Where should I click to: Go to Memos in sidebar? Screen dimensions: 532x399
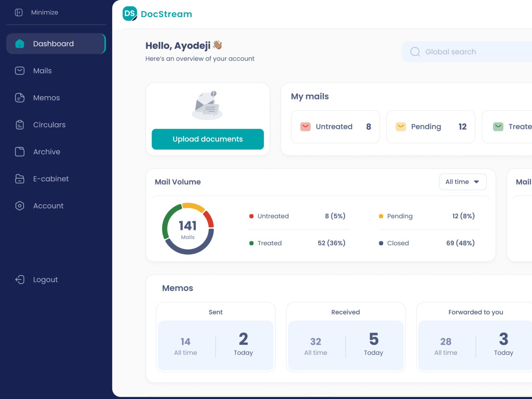coord(46,98)
